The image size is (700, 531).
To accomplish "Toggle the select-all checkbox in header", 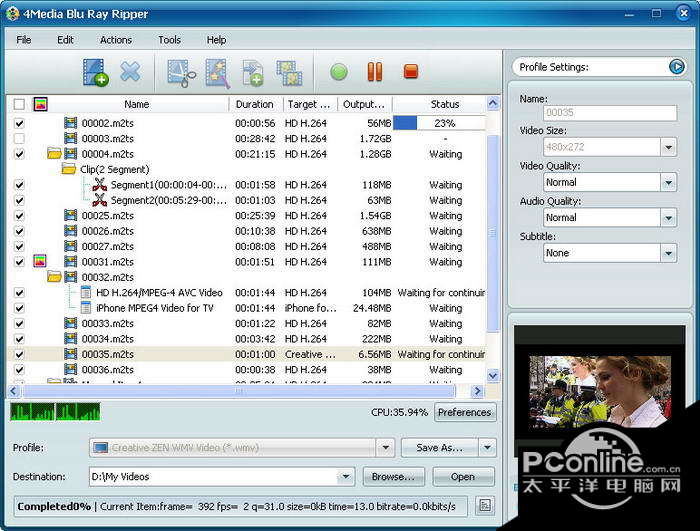I will click(x=19, y=104).
